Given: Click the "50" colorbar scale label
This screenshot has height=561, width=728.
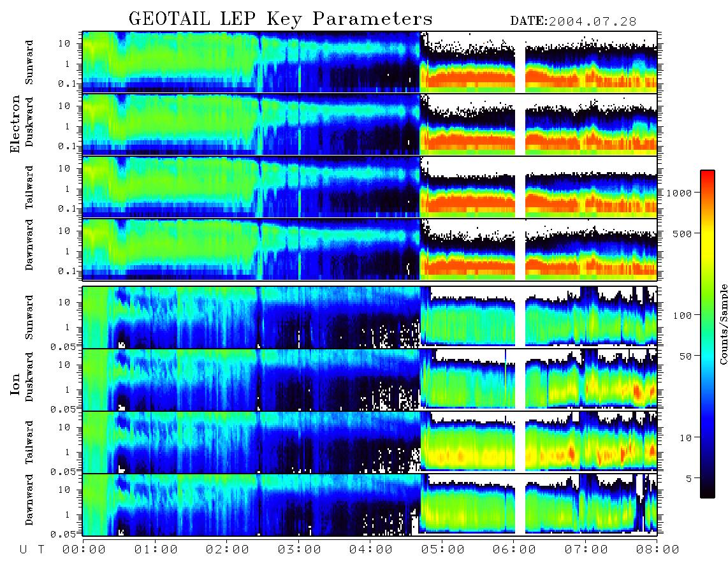Looking at the screenshot, I should pyautogui.click(x=685, y=356).
